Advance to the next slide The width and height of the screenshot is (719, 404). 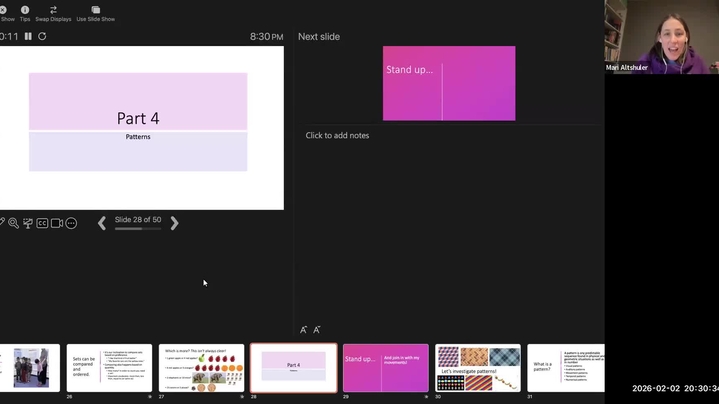(x=174, y=223)
